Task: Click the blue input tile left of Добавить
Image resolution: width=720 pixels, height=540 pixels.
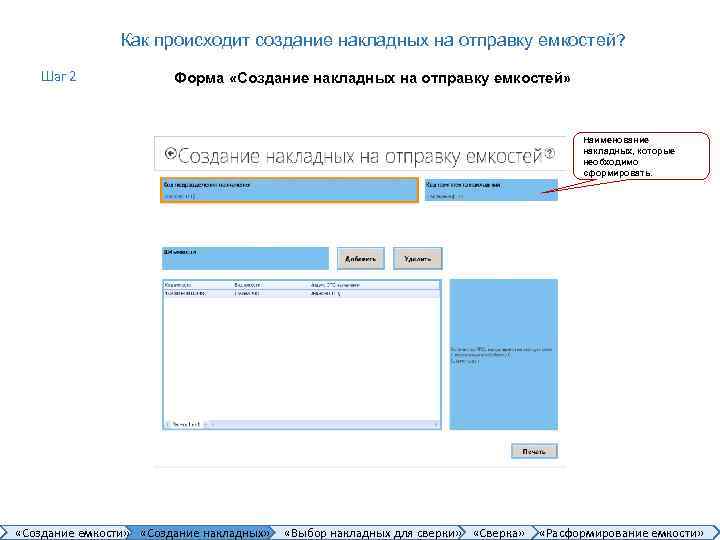Action: (x=246, y=259)
